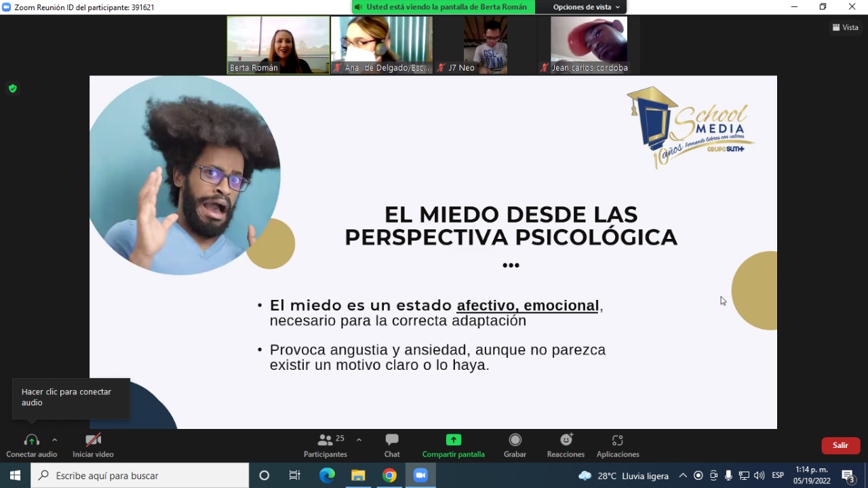
Task: Open the Vista layout menu
Action: point(846,27)
